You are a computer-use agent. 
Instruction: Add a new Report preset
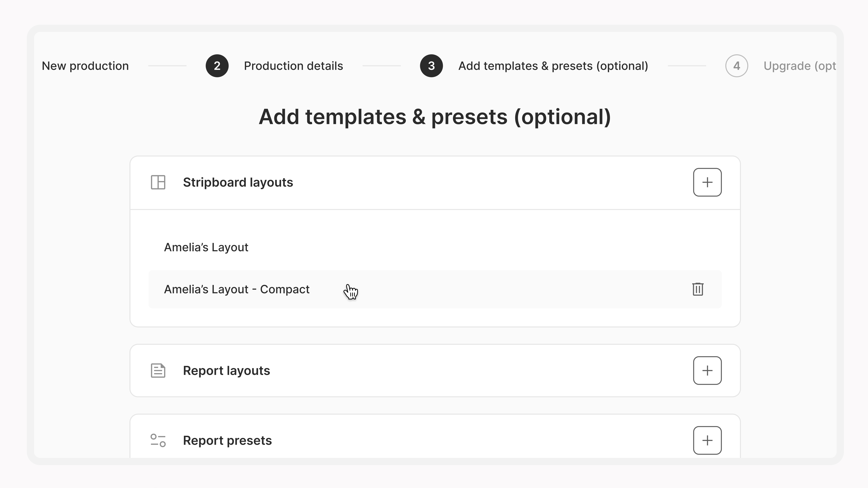707,440
